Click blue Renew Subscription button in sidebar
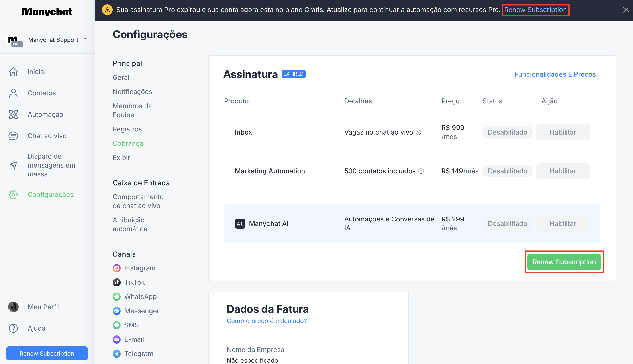 (x=47, y=353)
